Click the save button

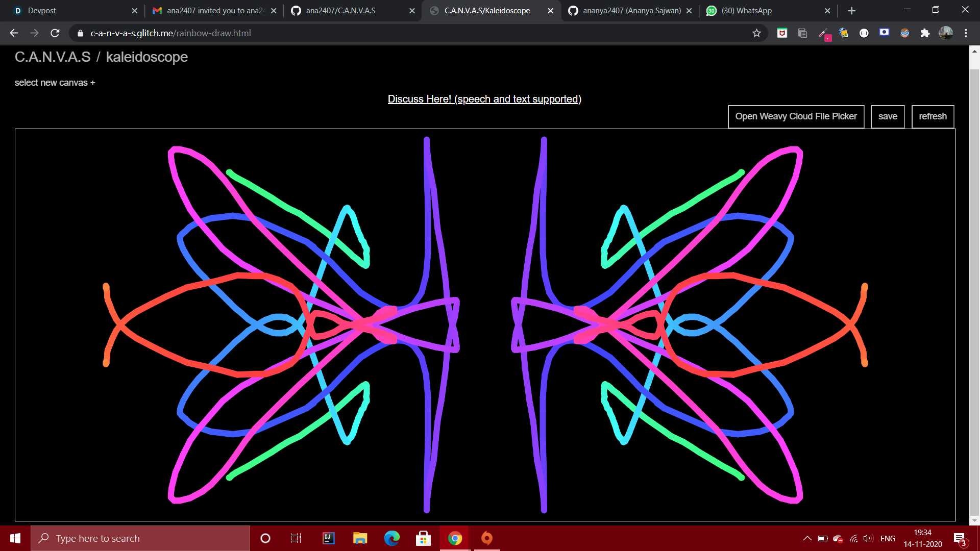pyautogui.click(x=888, y=116)
